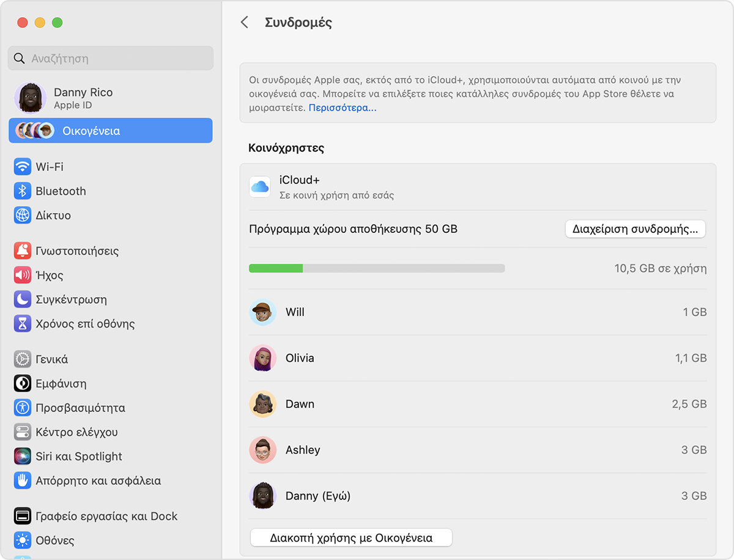Select Απόρρητο και ασφάλεια in sidebar
This screenshot has width=734, height=560.
98,481
